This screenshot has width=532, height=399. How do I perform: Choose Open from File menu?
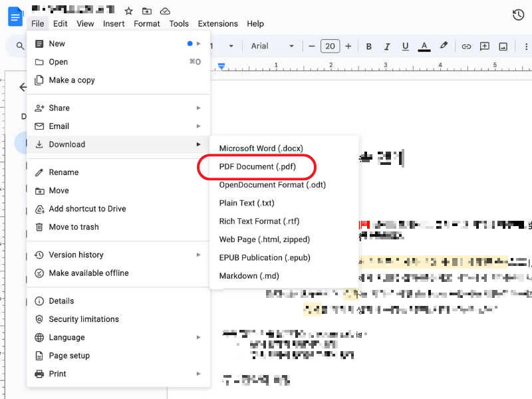[118, 62]
